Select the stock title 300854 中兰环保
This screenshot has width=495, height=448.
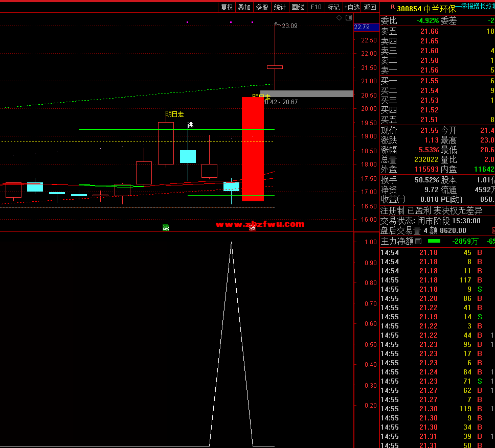[426, 9]
